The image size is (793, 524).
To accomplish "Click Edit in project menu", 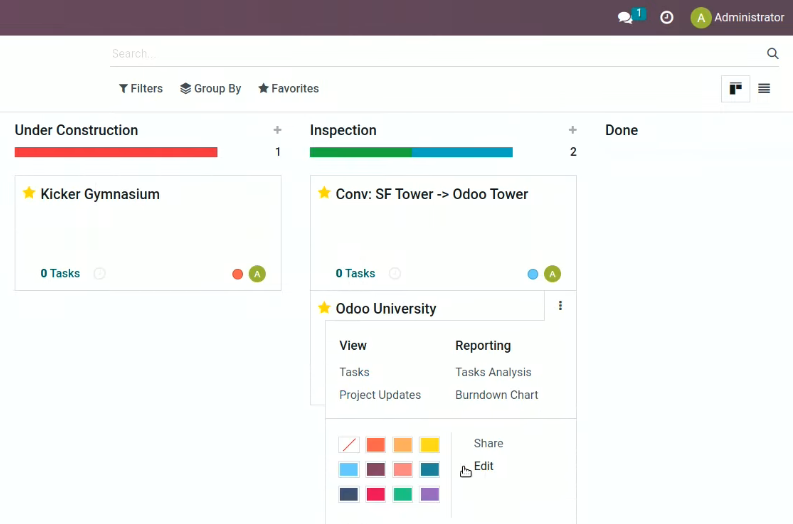I will coord(483,466).
